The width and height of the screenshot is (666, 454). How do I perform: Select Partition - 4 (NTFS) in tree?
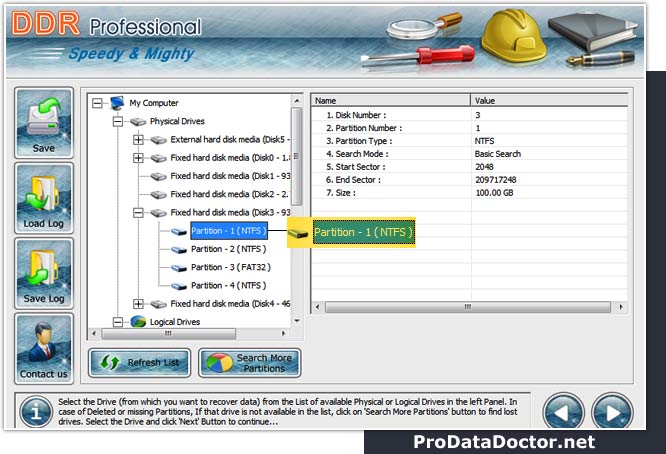[x=229, y=286]
